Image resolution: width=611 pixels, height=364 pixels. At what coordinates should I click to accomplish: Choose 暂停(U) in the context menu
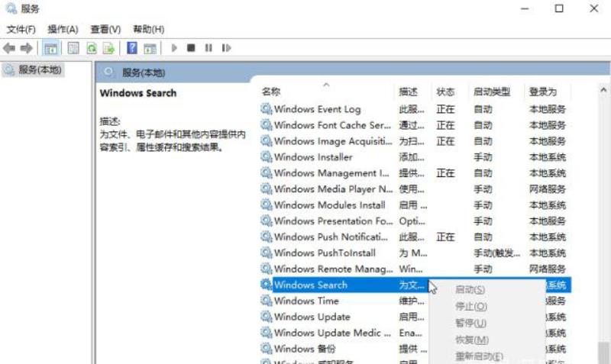[x=470, y=323]
